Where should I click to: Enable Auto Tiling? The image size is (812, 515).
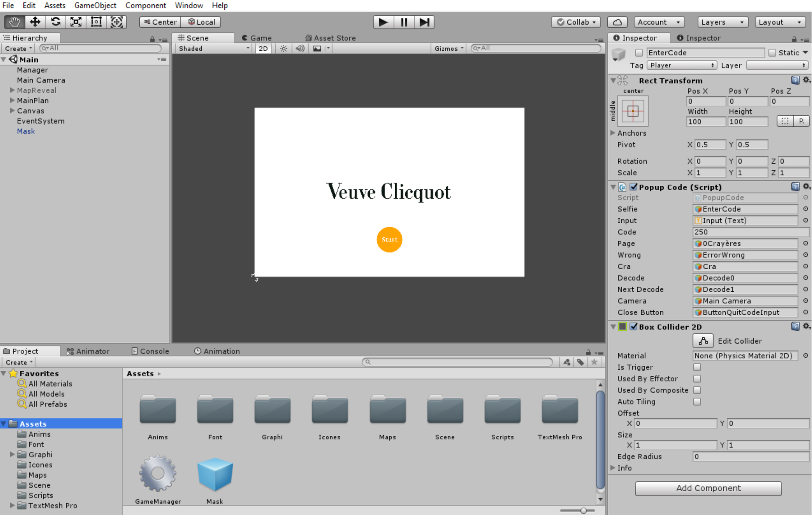coord(697,401)
